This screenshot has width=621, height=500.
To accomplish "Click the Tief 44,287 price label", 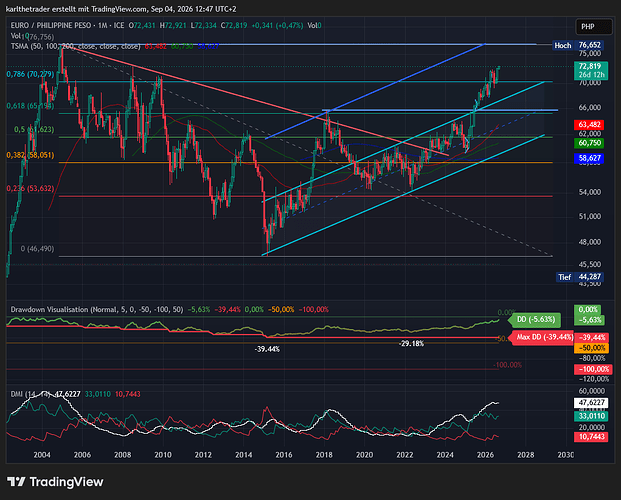I will [580, 277].
